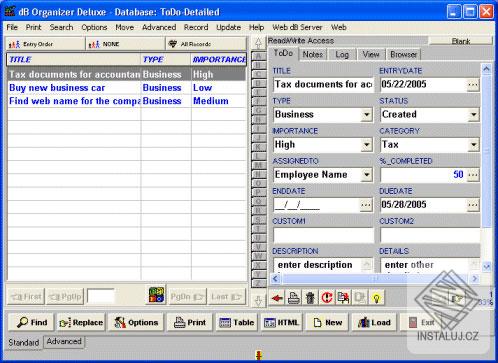This screenshot has width=498, height=363.
Task: Select 'Buy new business car' record row
Action: tap(127, 88)
